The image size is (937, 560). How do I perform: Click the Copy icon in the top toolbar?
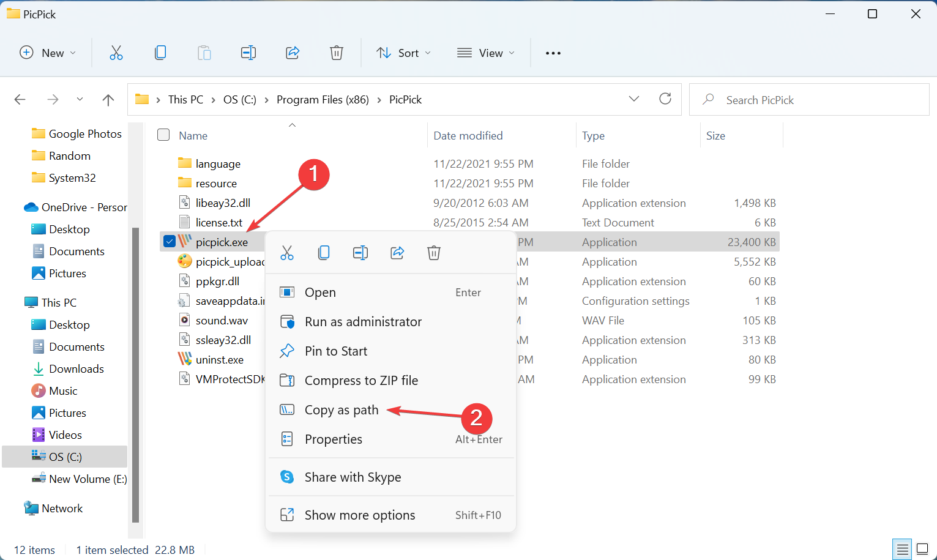[x=160, y=53]
